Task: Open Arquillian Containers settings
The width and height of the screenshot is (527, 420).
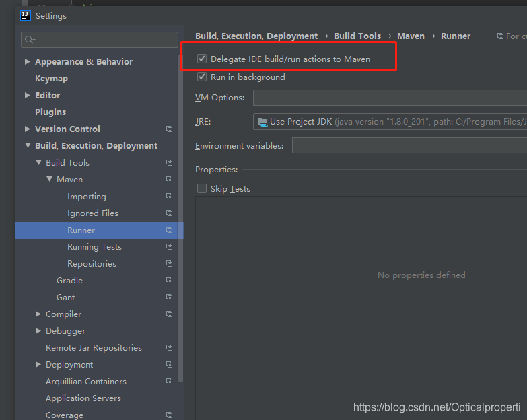Action: tap(86, 382)
